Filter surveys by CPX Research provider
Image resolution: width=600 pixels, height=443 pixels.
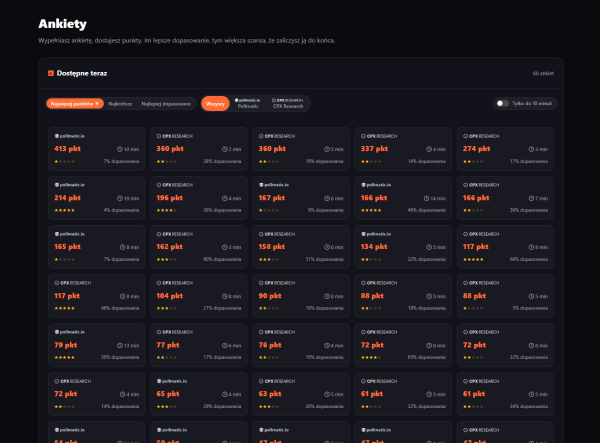coord(288,103)
